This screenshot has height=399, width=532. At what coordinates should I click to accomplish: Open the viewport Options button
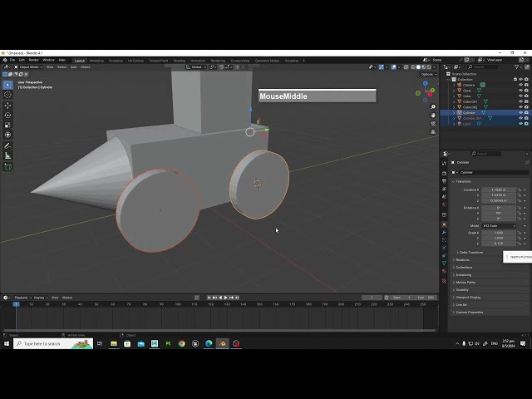[429, 74]
